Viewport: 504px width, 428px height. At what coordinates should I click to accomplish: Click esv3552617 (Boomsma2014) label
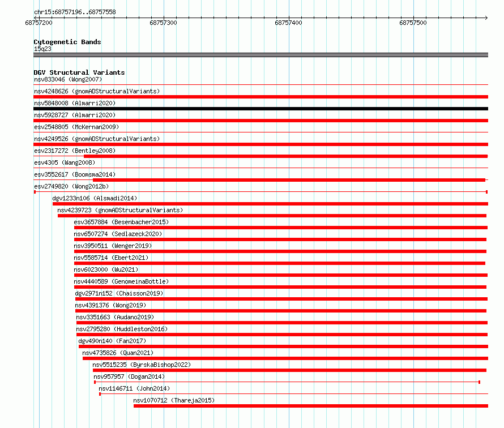tap(75, 174)
